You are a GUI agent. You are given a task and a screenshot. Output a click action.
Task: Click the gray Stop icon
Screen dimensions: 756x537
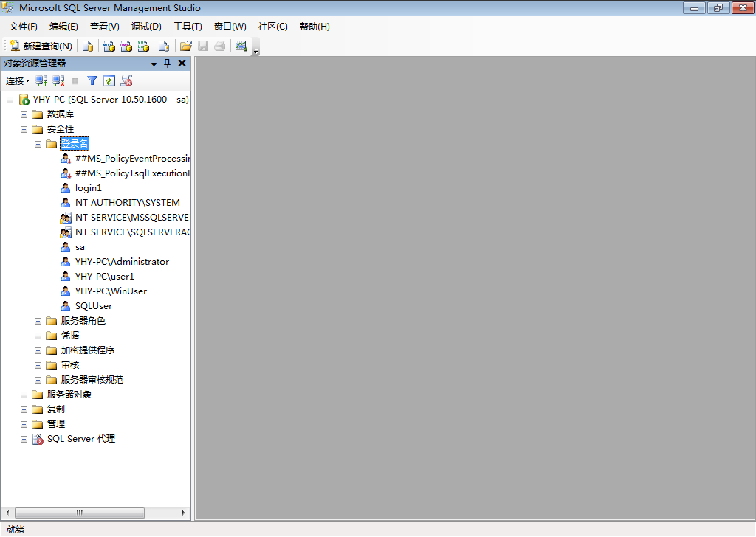[x=75, y=81]
